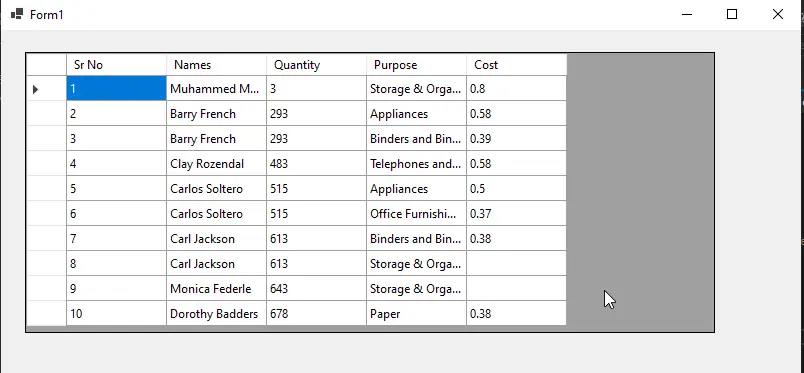Select the Office Furnishi... cell

(416, 213)
